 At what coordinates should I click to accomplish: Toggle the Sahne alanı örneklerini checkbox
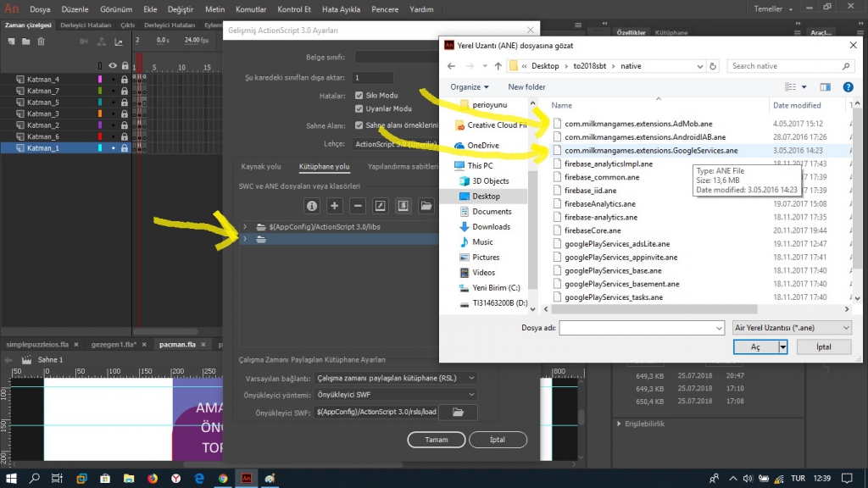pyautogui.click(x=359, y=125)
